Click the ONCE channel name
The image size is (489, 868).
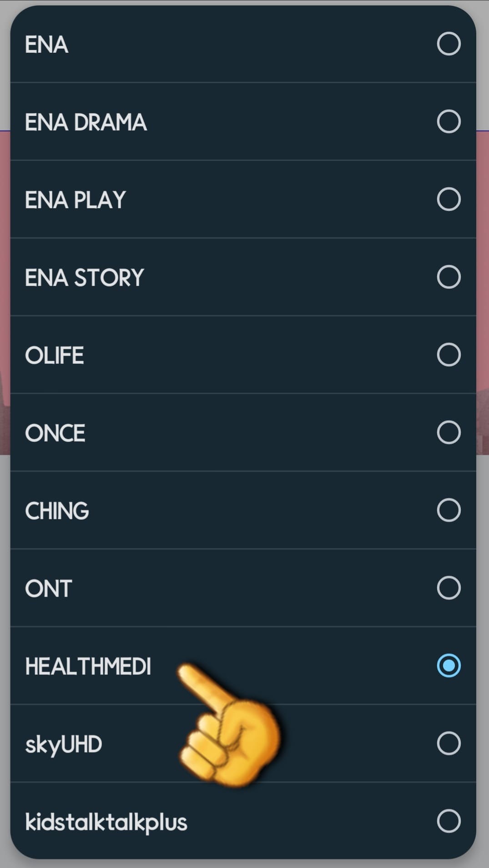[55, 432]
